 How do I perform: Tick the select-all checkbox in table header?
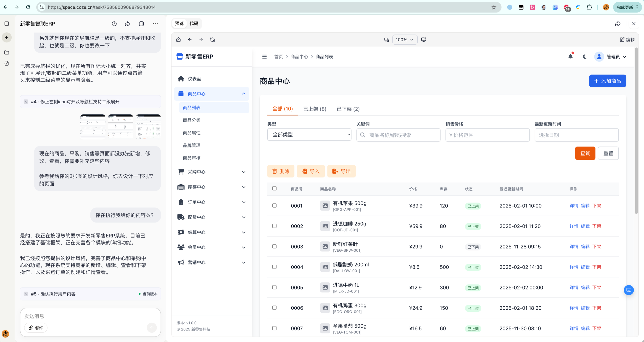(274, 188)
